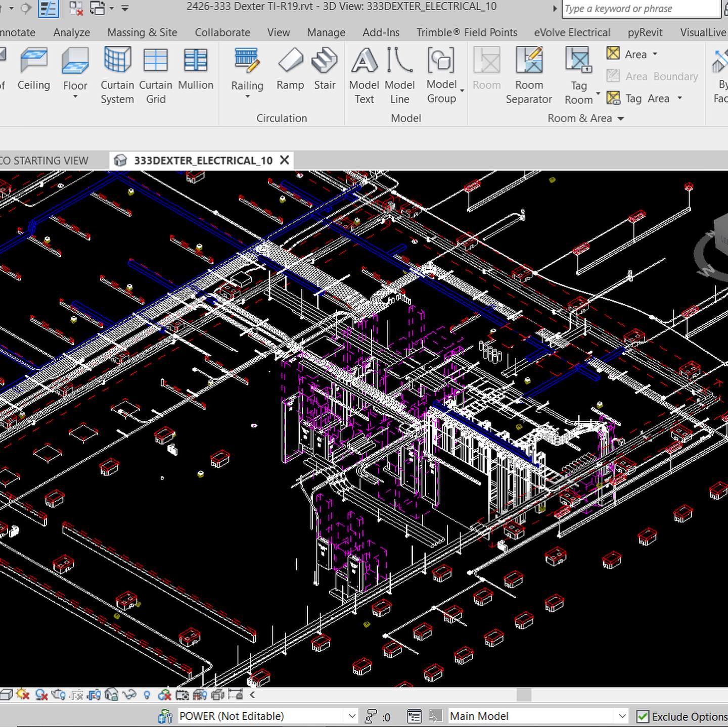
Task: Open Visual Style cube in view control bar
Action: (x=6, y=695)
